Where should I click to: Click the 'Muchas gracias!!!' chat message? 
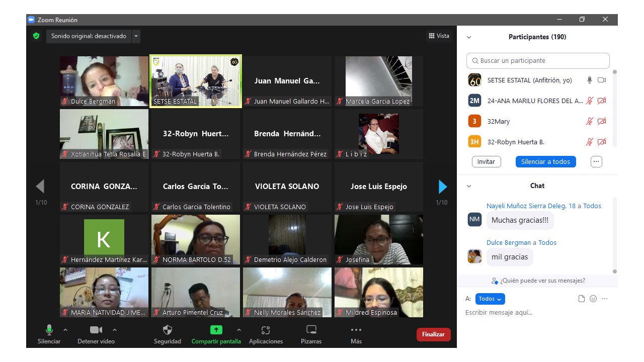520,220
